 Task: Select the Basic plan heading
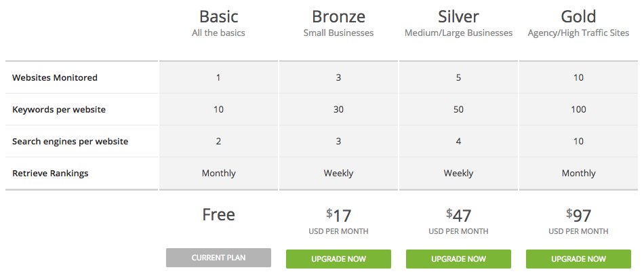click(218, 16)
